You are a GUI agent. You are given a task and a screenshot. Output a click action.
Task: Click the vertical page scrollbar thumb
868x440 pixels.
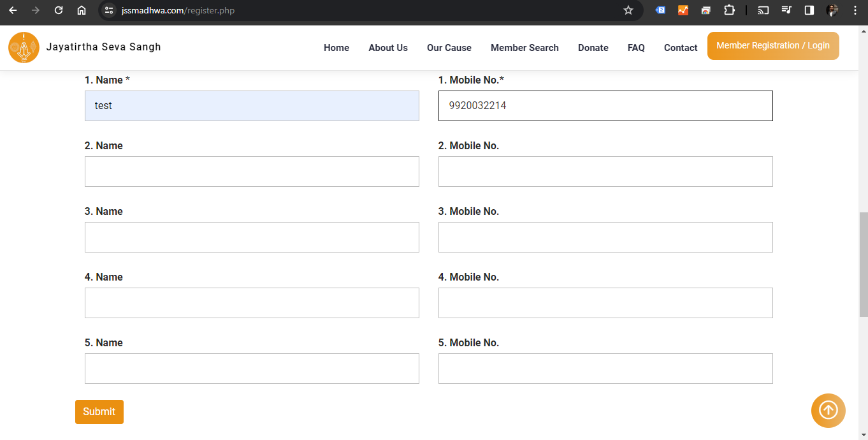click(863, 264)
